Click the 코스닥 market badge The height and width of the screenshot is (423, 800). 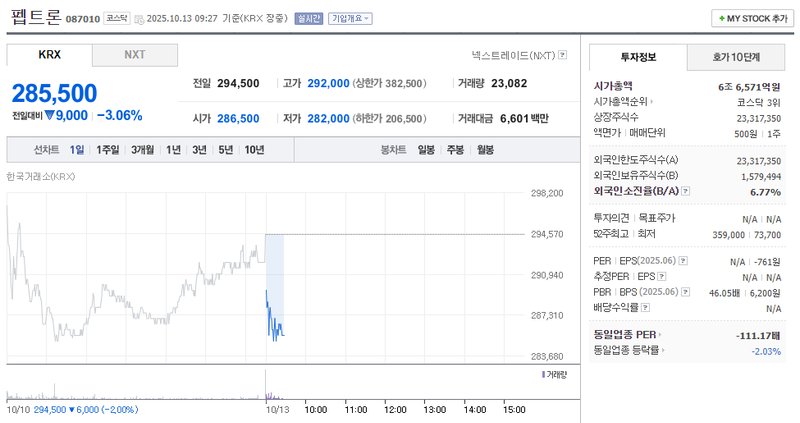coord(117,18)
